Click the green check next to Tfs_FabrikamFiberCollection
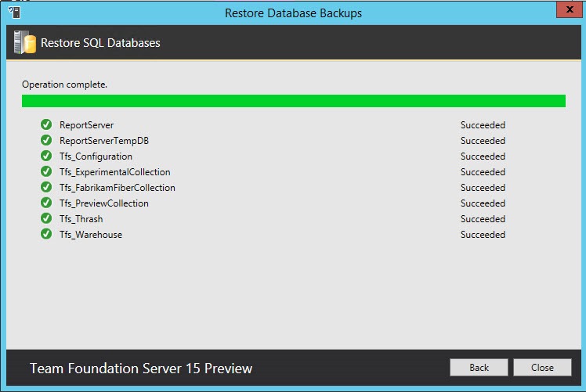This screenshot has width=586, height=392. (x=46, y=188)
